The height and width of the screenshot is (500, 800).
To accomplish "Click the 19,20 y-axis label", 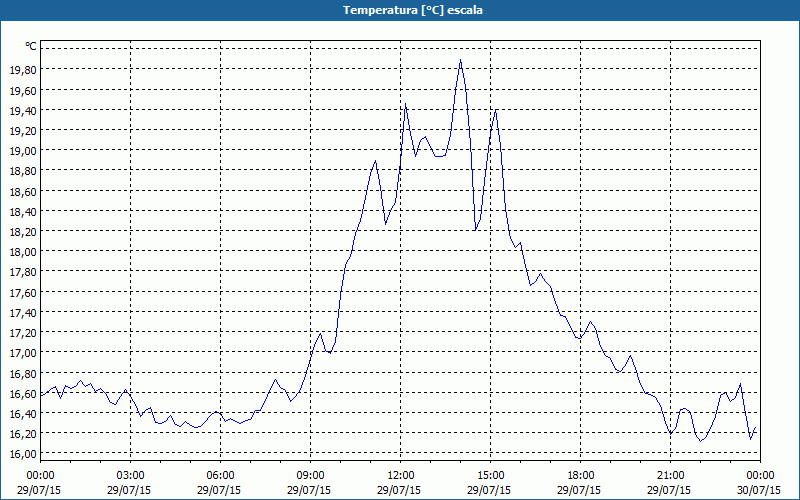I will tap(23, 131).
